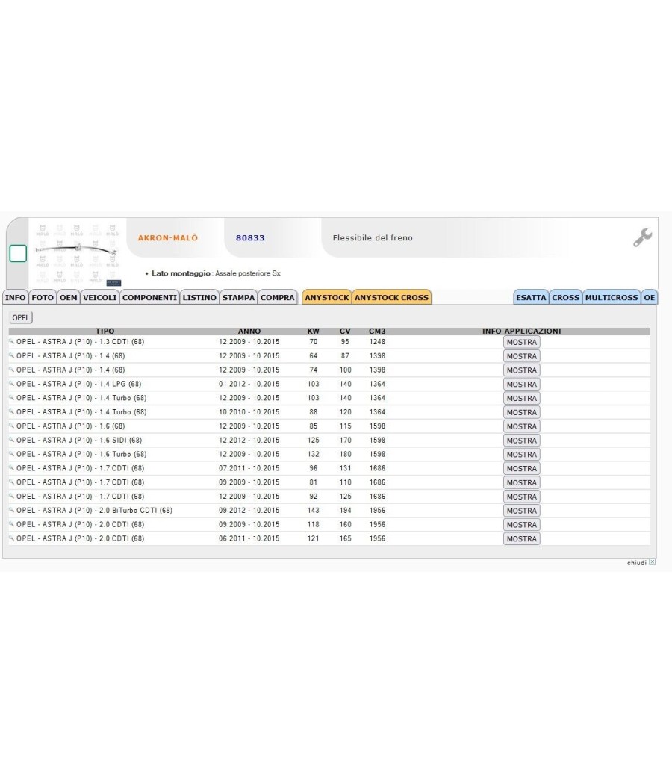672x784 pixels.
Task: Open the brake hose product thumbnail
Action: point(78,254)
